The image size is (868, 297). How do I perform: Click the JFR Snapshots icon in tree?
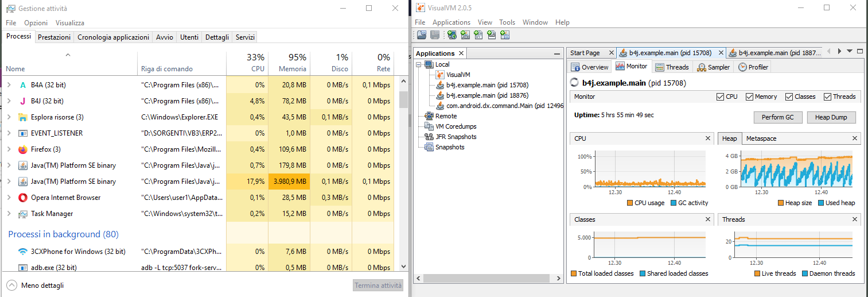430,137
